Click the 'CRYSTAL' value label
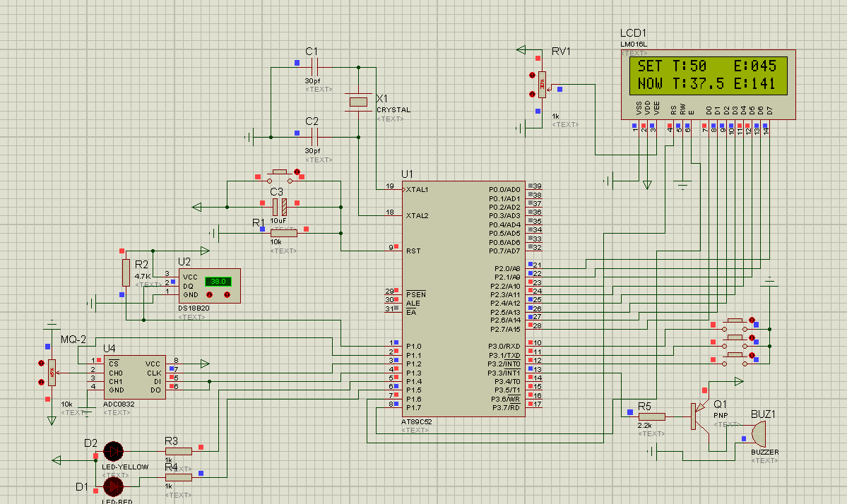The width and height of the screenshot is (847, 504). [x=393, y=109]
